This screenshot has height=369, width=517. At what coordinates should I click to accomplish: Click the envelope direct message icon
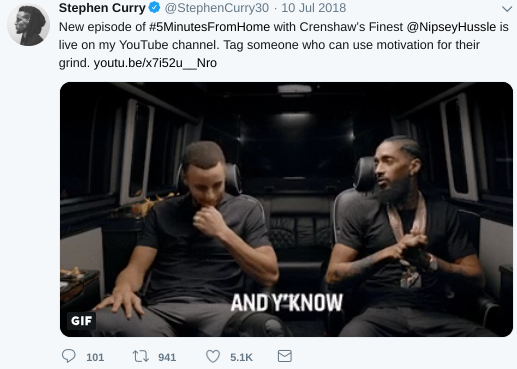click(x=285, y=356)
